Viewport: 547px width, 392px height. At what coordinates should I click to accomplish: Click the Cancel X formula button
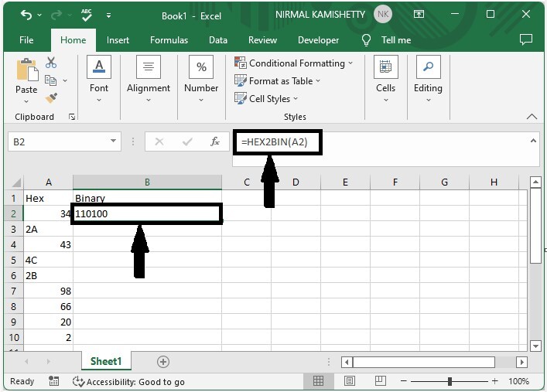pos(159,141)
